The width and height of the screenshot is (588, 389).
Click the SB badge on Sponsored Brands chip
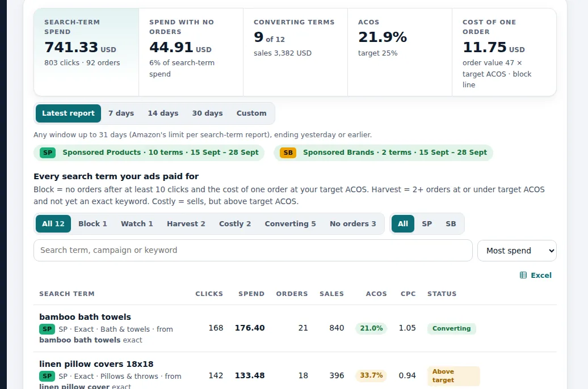point(288,153)
